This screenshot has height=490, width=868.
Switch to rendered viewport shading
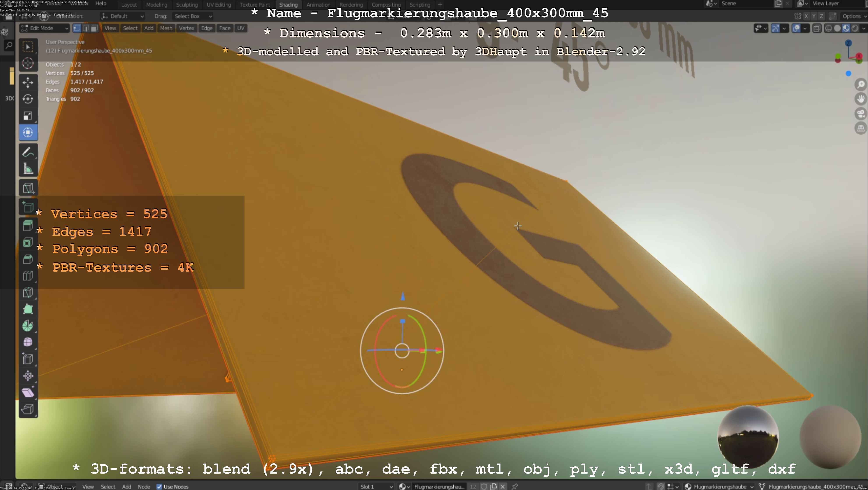pyautogui.click(x=855, y=28)
